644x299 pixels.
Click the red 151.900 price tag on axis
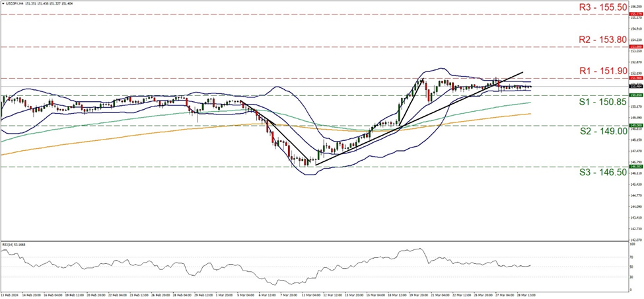(635, 78)
